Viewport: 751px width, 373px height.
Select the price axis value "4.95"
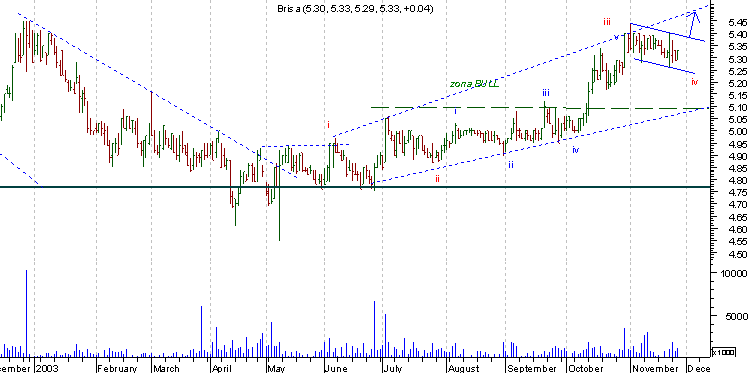737,144
